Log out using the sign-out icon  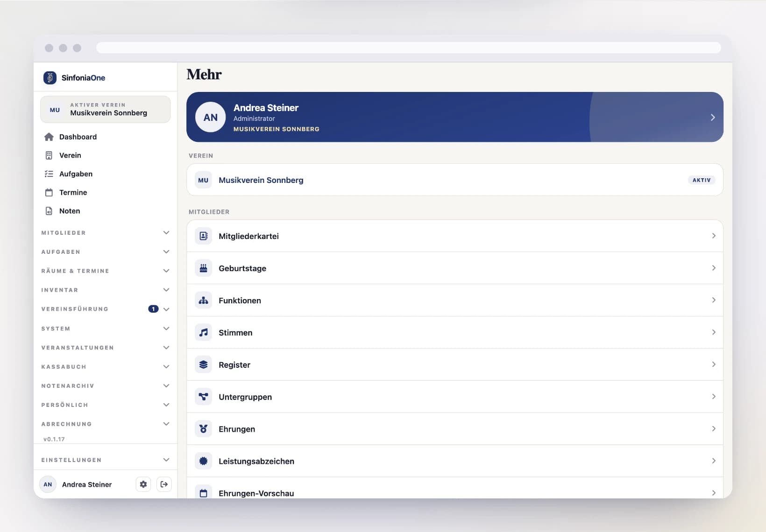click(164, 484)
